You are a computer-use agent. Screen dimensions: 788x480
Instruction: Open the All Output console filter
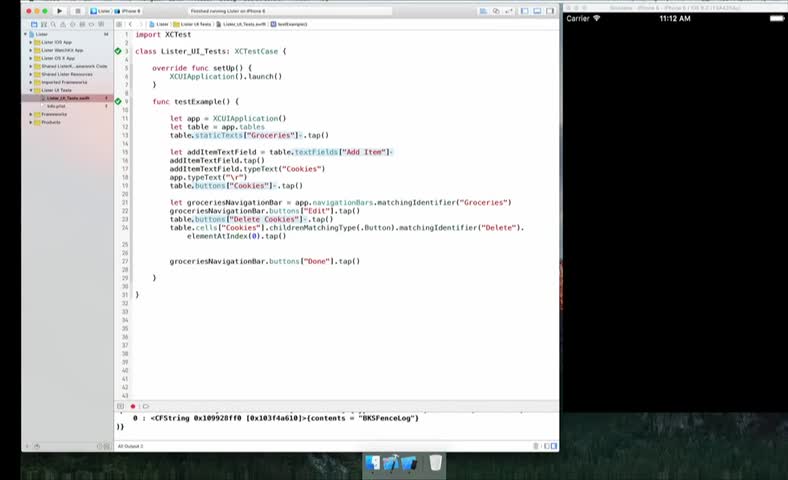[130, 446]
